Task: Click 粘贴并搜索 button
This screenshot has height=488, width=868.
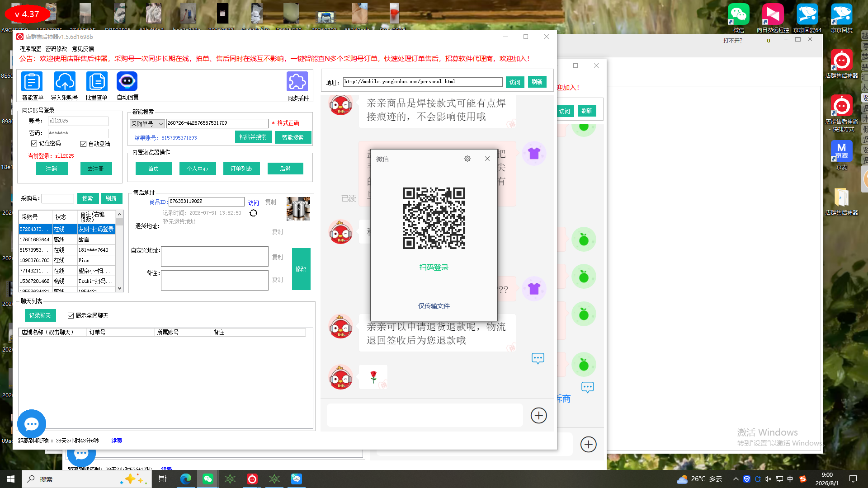Action: click(253, 137)
